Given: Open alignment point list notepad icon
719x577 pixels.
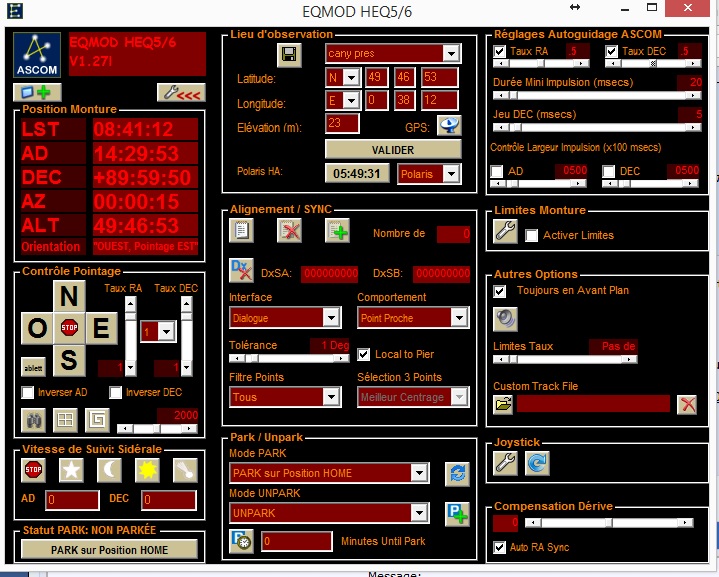Looking at the screenshot, I should coord(241,230).
